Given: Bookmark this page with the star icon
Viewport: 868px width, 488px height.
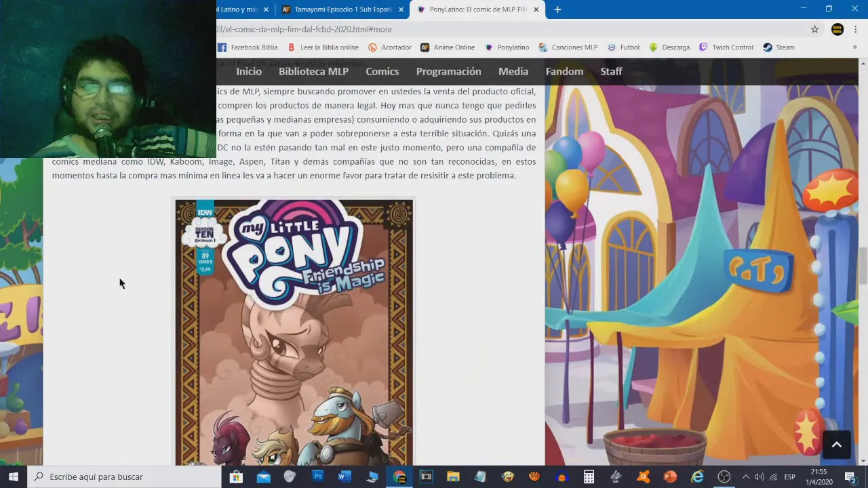Looking at the screenshot, I should (x=815, y=29).
